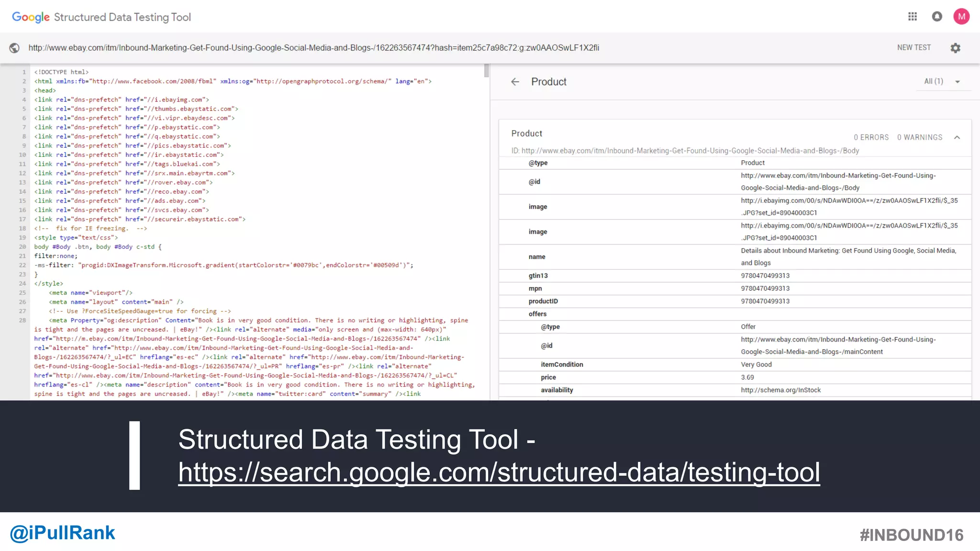Click the availability InStock schema URL

coord(780,390)
